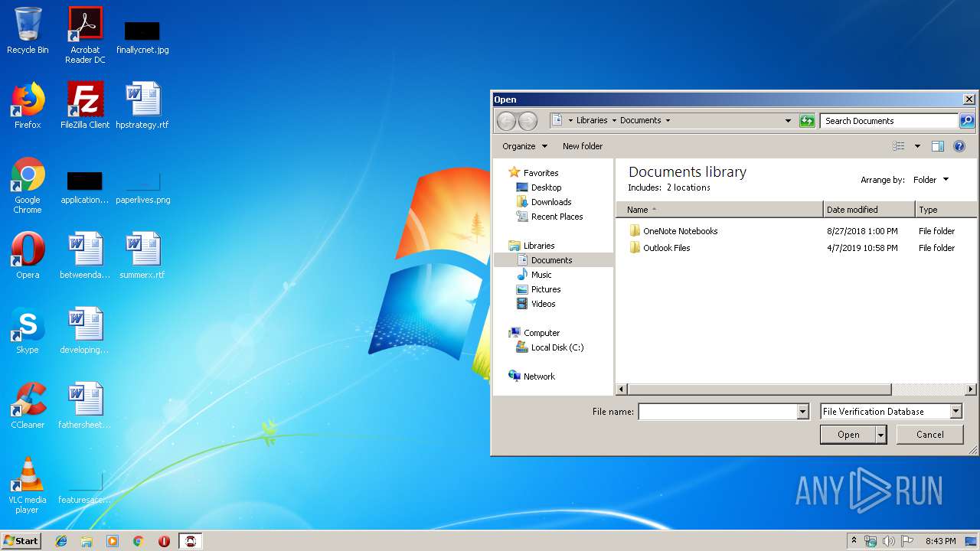The height and width of the screenshot is (551, 980).
Task: Open CCleaner desktop shortcut
Action: [28, 406]
